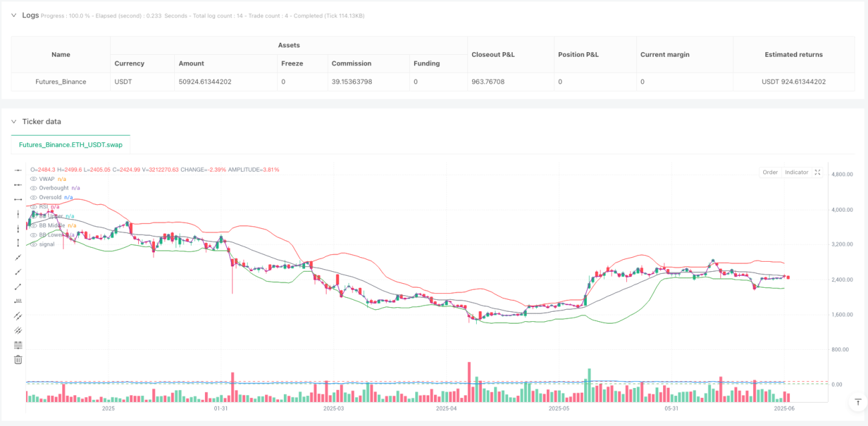
Task: Click the Futures_Binance row name cell
Action: (x=61, y=82)
